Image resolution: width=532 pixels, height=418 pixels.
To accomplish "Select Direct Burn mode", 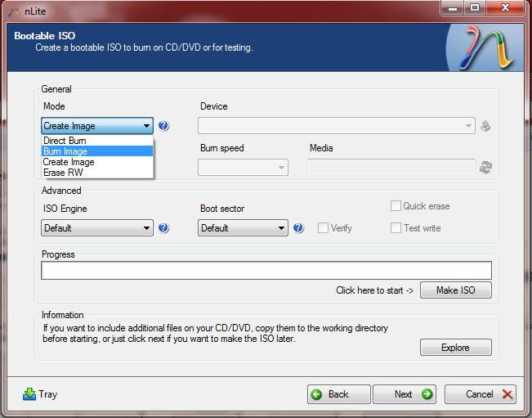I will (97, 140).
